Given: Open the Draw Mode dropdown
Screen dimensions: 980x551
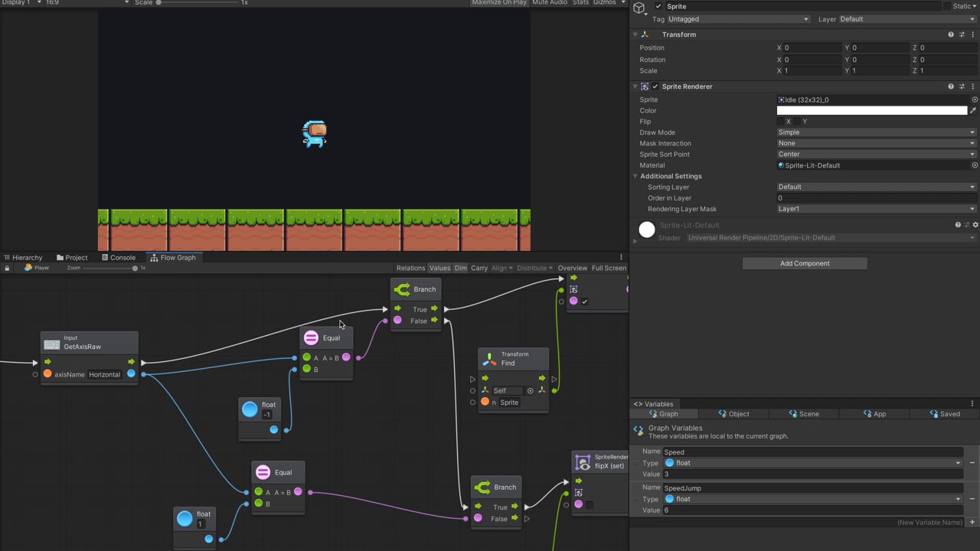Looking at the screenshot, I should coord(877,132).
